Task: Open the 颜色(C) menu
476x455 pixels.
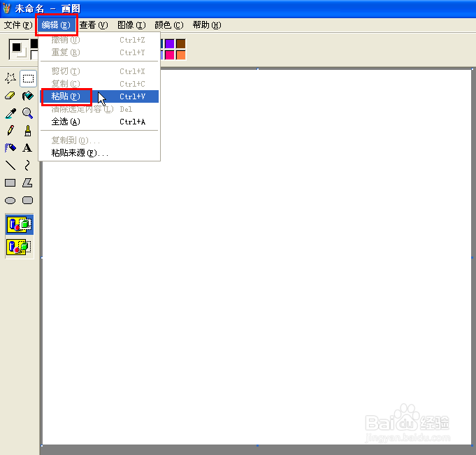Action: point(169,25)
